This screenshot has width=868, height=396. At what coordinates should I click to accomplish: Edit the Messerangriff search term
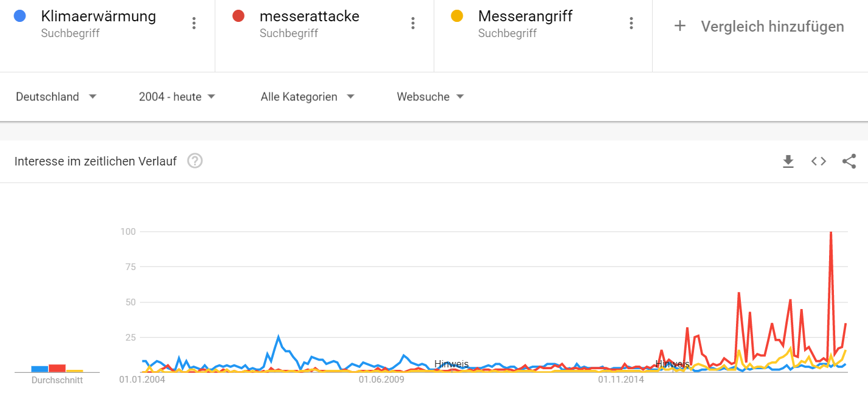point(526,16)
